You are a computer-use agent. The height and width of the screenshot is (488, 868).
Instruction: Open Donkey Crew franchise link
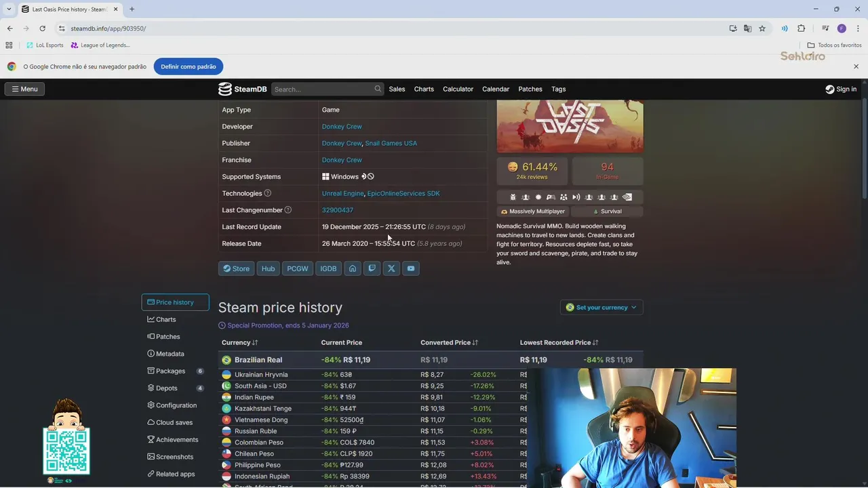(342, 160)
